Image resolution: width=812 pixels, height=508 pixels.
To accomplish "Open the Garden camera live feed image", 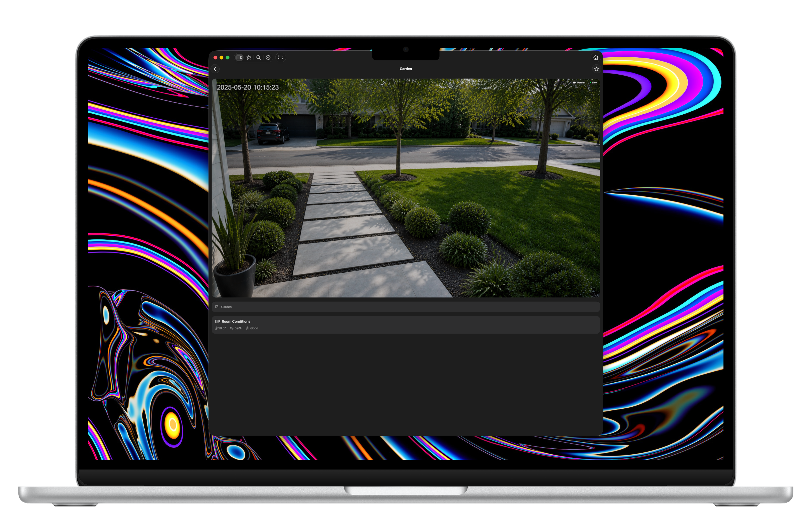I will (x=406, y=188).
